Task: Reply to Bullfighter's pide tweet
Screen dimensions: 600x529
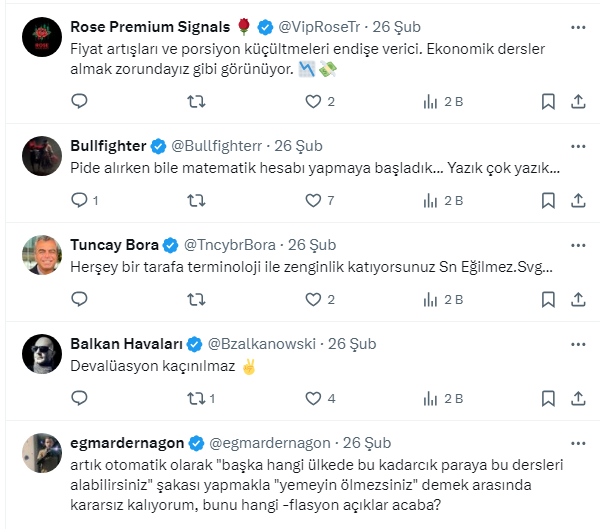Action: (x=80, y=200)
